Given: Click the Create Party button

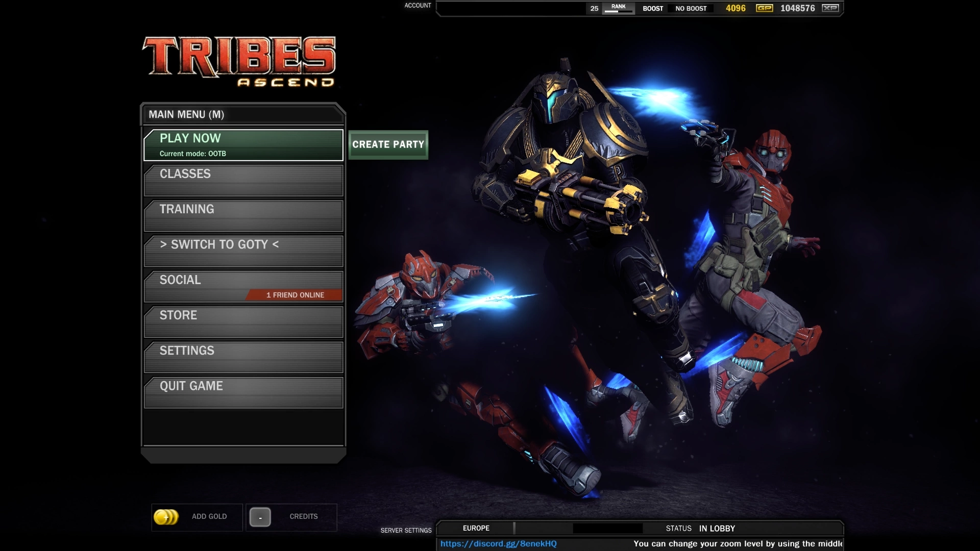Looking at the screenshot, I should 388,145.
